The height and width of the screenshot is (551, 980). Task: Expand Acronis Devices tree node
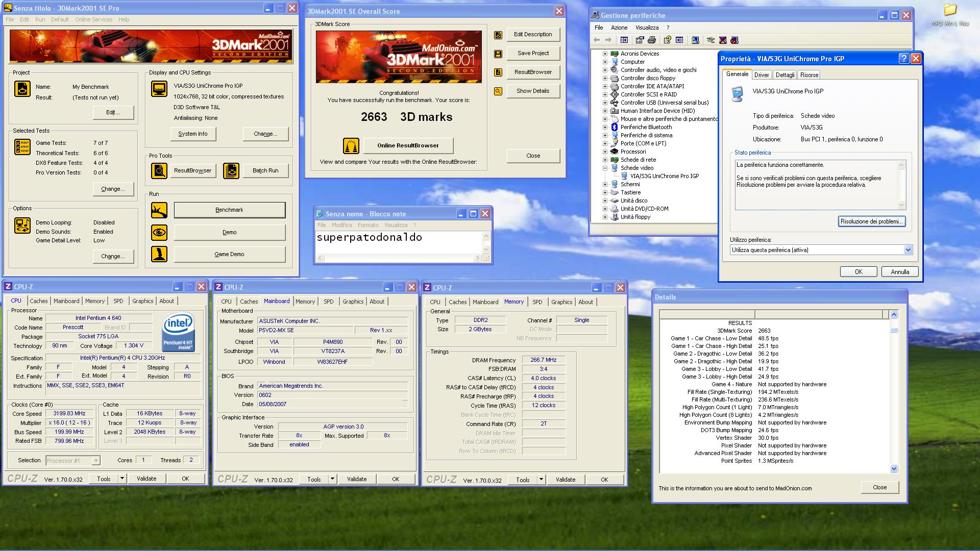coord(605,54)
